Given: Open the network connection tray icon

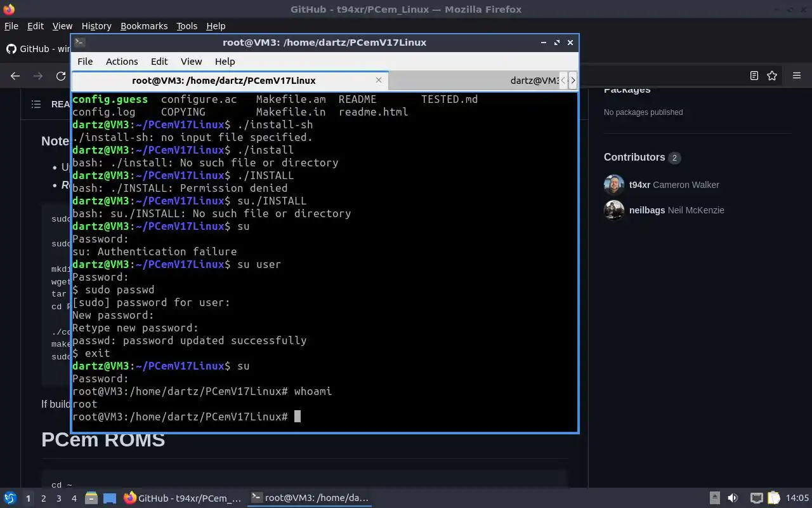Looking at the screenshot, I should point(757,498).
